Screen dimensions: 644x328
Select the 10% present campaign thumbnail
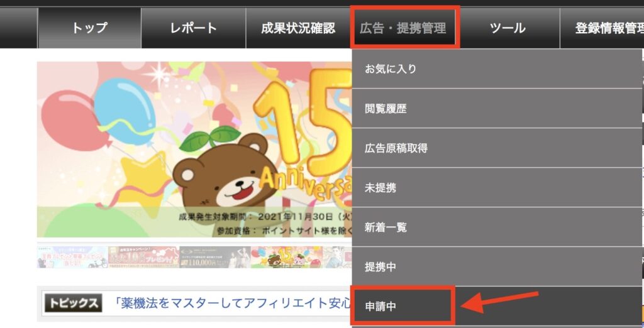pos(144,257)
